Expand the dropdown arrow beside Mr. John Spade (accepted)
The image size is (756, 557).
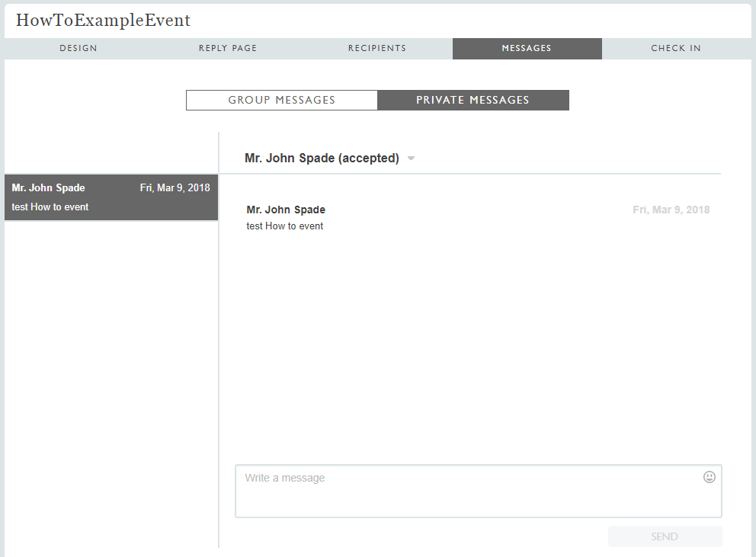(412, 158)
